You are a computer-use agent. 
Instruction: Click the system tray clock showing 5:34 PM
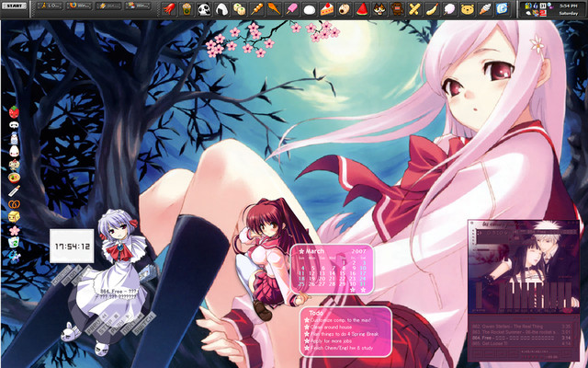(569, 6)
